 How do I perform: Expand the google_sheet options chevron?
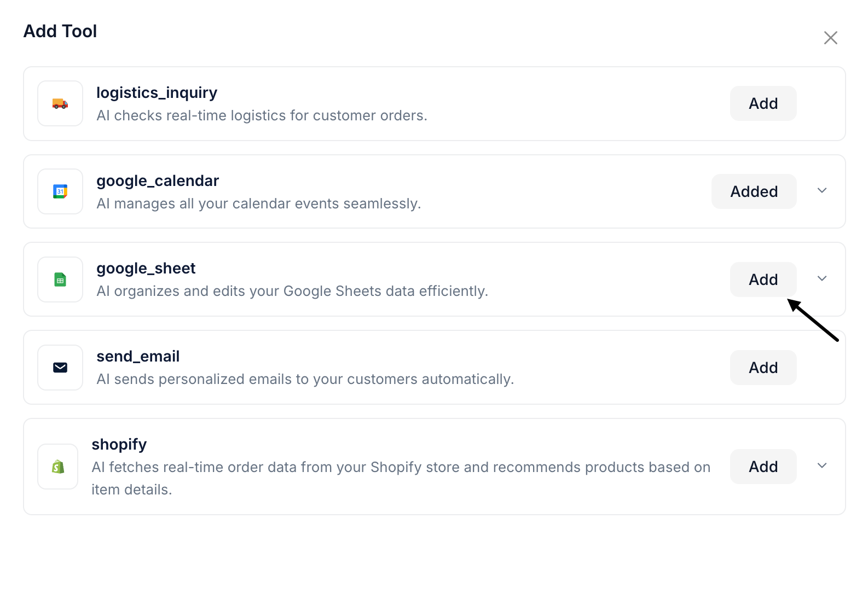click(821, 279)
